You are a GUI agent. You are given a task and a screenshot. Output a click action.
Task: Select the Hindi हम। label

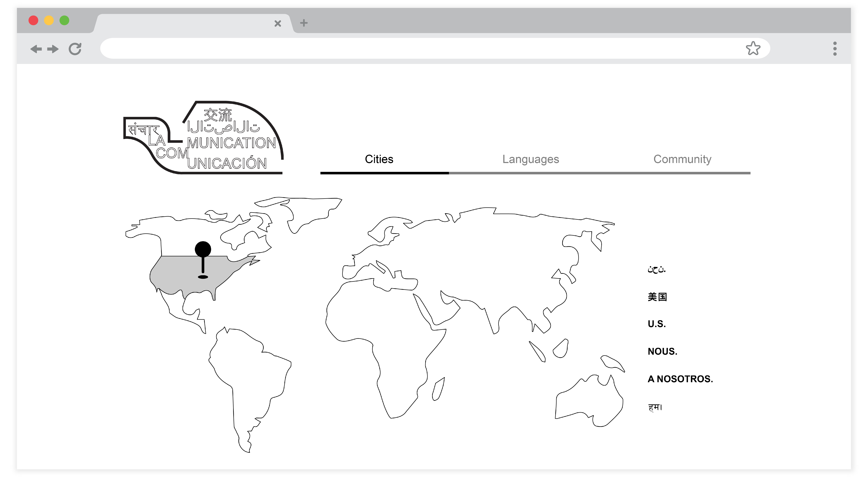(x=655, y=407)
